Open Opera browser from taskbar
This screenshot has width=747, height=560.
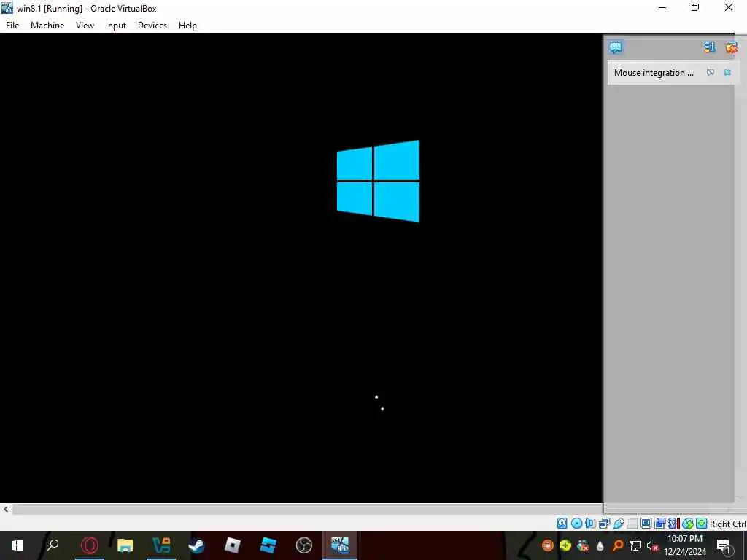pos(89,545)
